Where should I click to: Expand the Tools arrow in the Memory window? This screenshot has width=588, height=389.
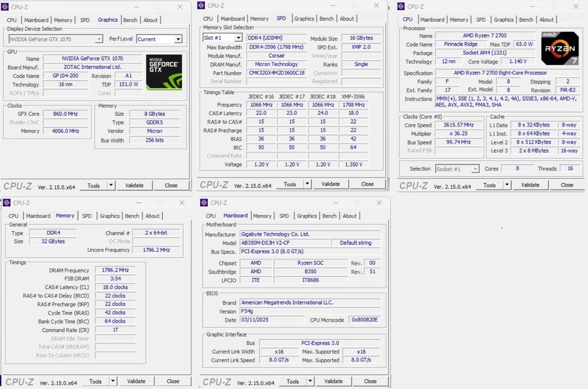coord(112,381)
